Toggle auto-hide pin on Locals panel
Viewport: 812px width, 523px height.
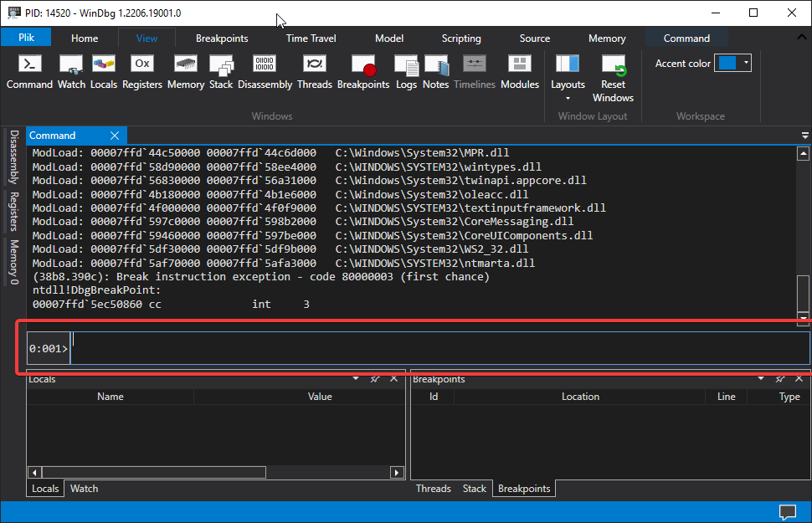[375, 378]
